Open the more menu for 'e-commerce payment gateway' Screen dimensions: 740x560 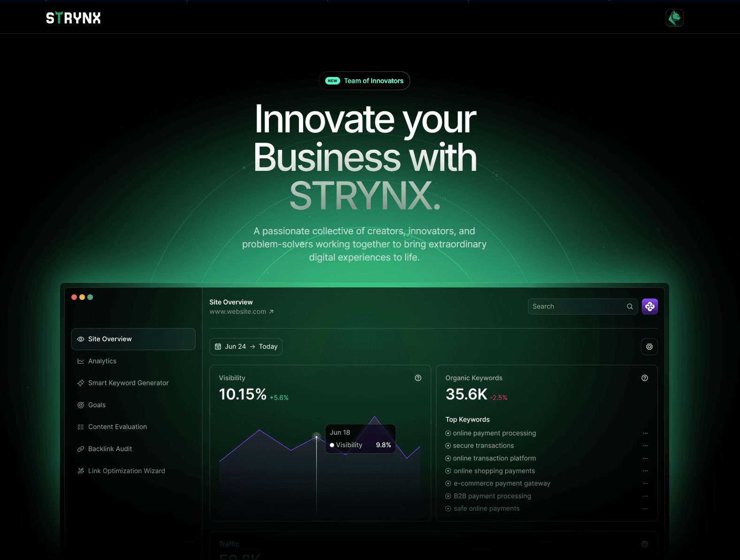(x=645, y=483)
